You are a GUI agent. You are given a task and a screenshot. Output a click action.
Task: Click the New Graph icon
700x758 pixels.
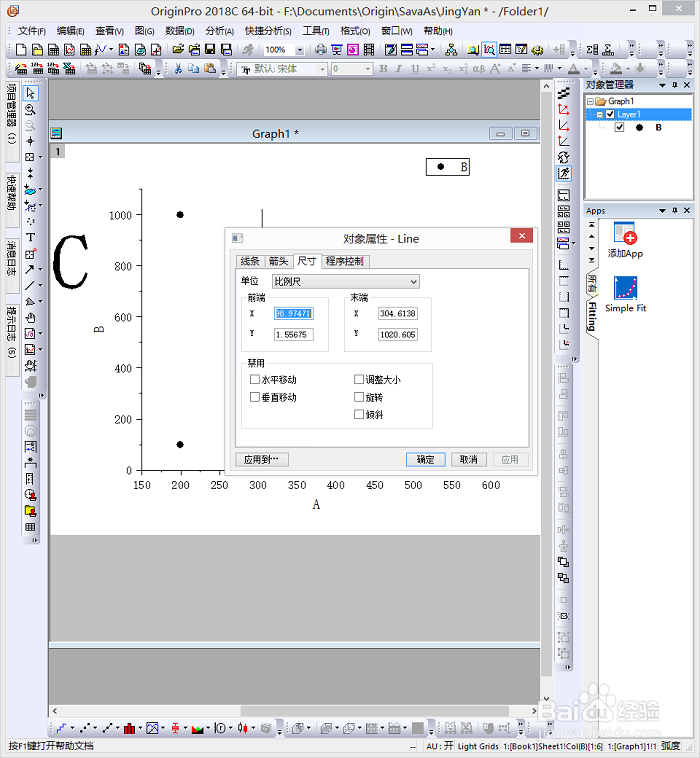point(69,50)
